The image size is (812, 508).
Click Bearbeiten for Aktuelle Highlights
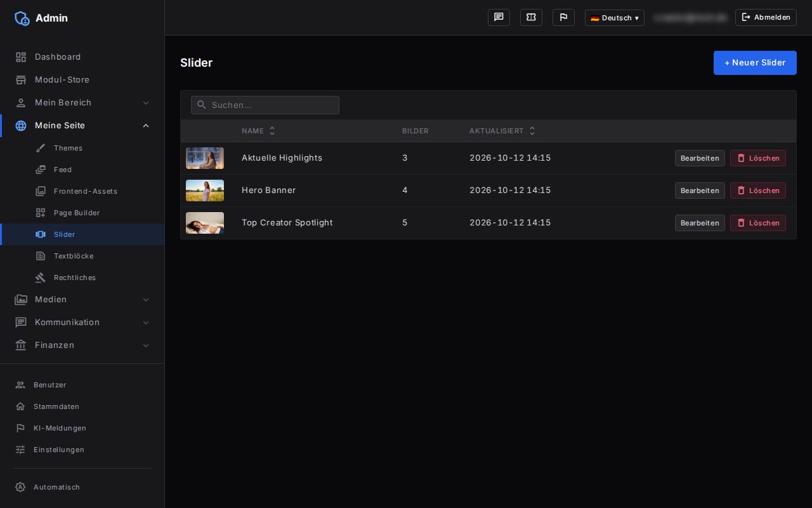coord(700,158)
